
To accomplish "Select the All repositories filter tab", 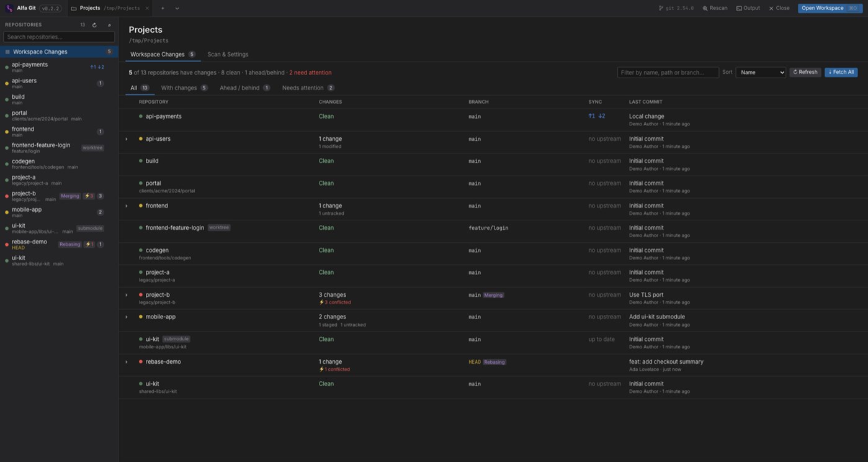I will click(x=140, y=88).
